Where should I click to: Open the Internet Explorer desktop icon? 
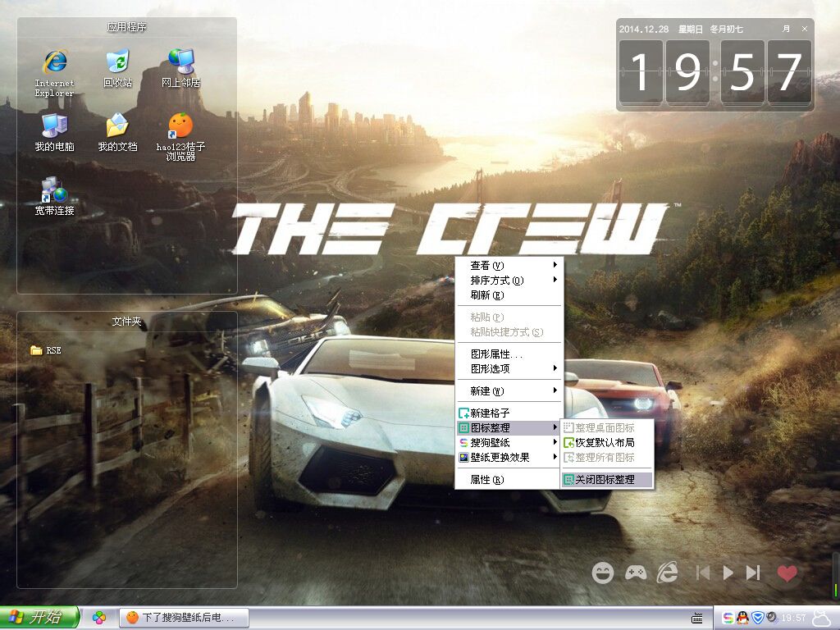(x=55, y=73)
